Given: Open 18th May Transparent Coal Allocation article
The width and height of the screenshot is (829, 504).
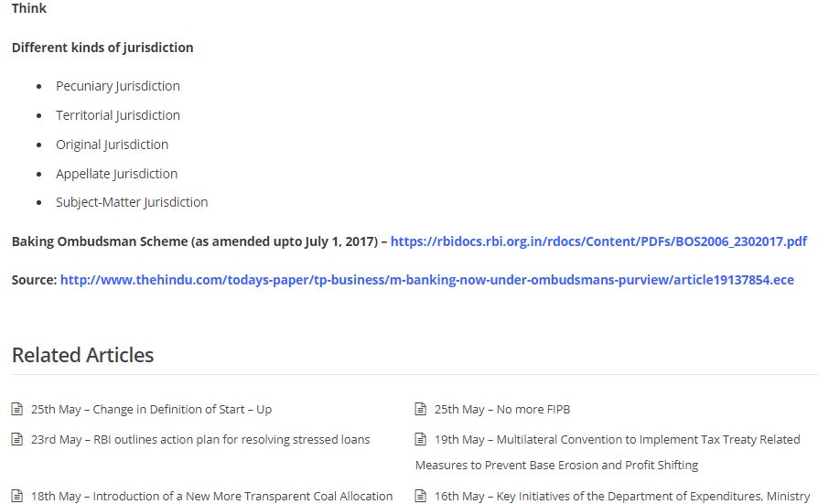Looking at the screenshot, I should point(211,496).
